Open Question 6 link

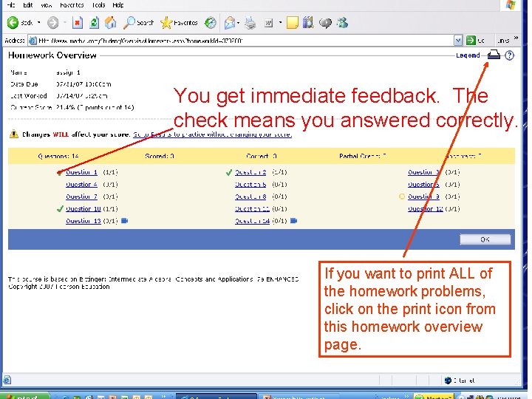coord(424,185)
